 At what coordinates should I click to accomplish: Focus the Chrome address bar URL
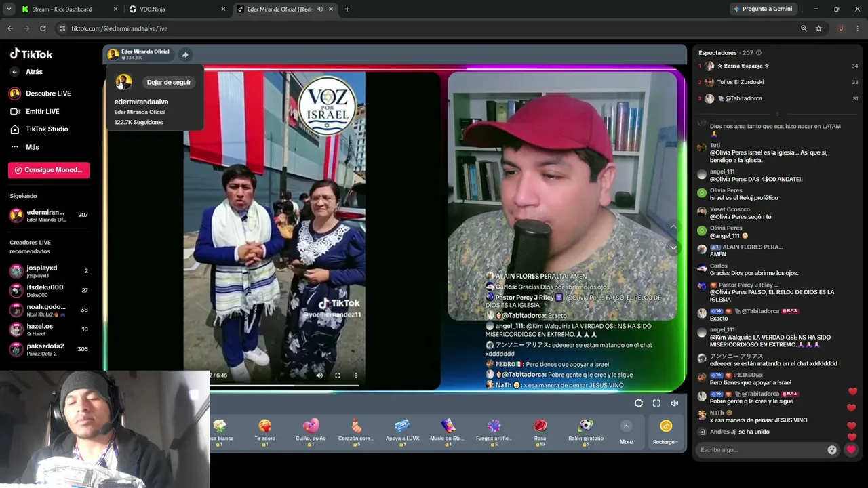tap(119, 28)
